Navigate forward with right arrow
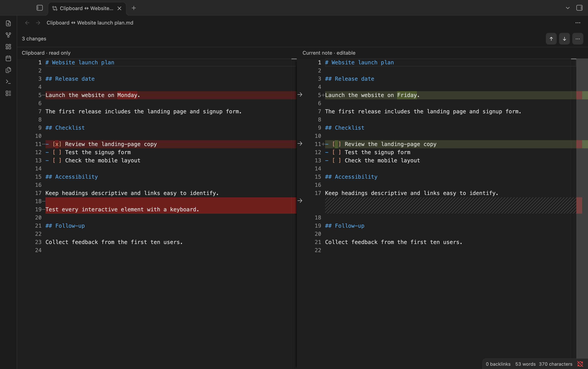 point(38,23)
